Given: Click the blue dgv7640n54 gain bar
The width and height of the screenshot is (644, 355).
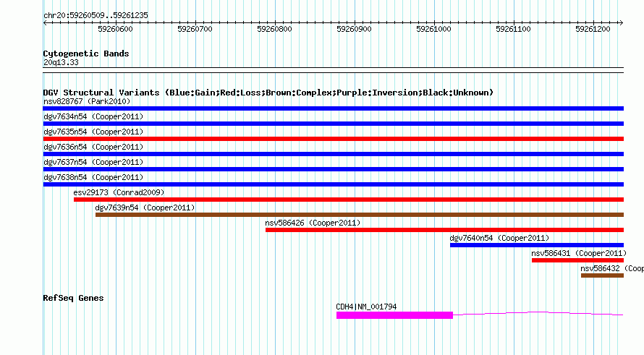Looking at the screenshot, I should click(x=537, y=245).
